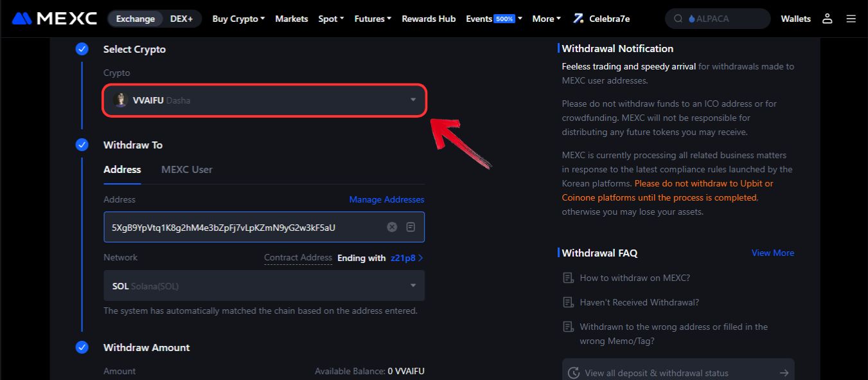Open the address book icon
868x380 pixels.
click(x=411, y=227)
